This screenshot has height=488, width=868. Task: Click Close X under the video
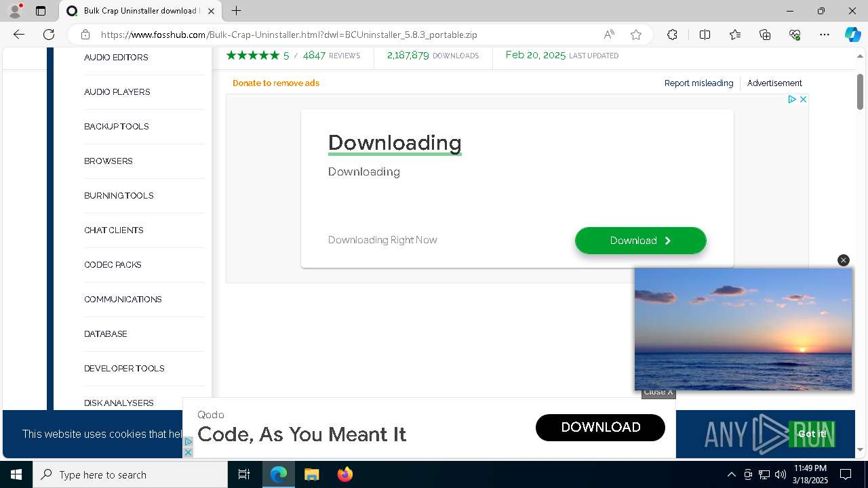tap(658, 392)
